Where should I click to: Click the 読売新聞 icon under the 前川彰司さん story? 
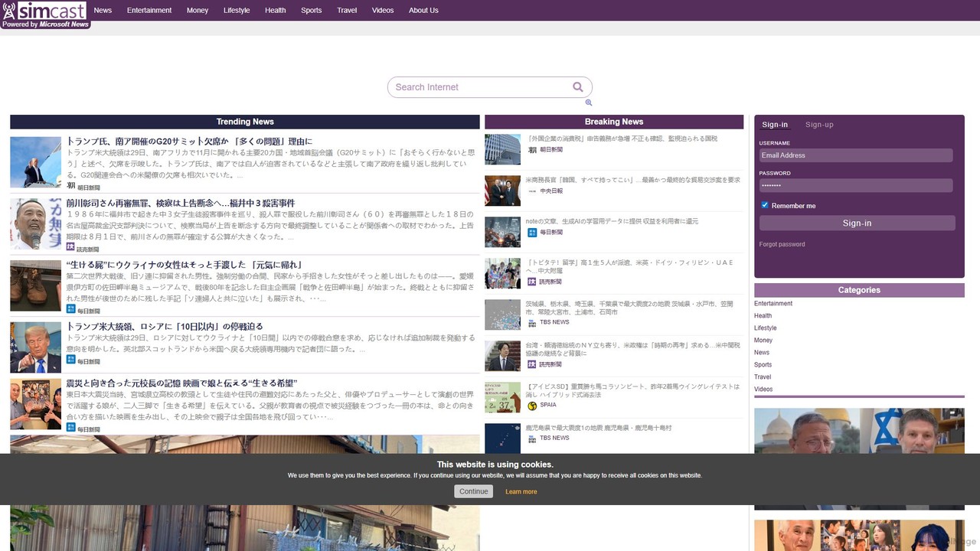coord(70,248)
